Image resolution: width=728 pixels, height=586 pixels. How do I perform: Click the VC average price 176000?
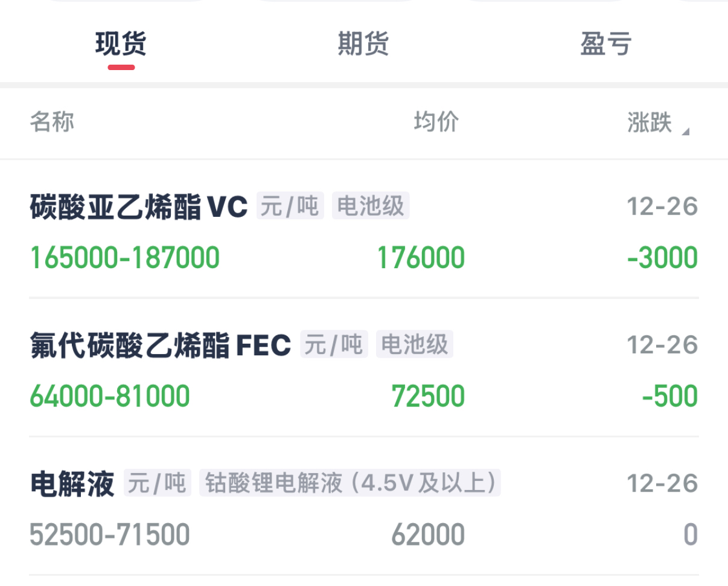421,258
